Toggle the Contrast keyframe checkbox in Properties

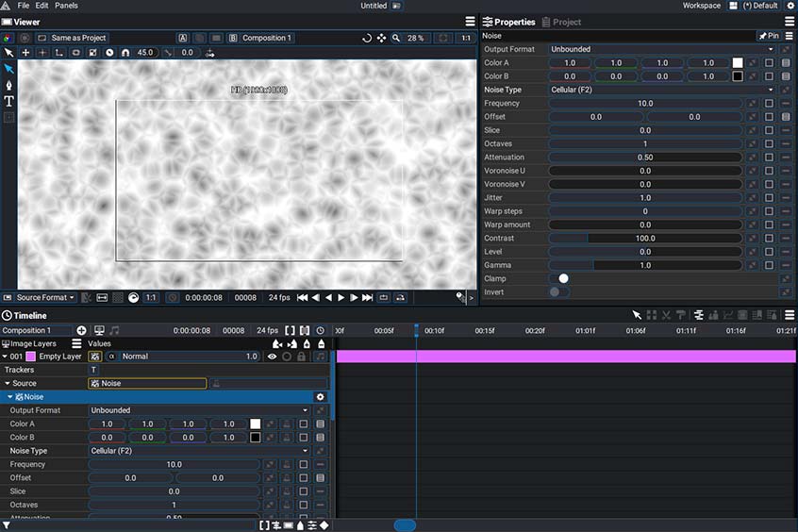(x=769, y=238)
